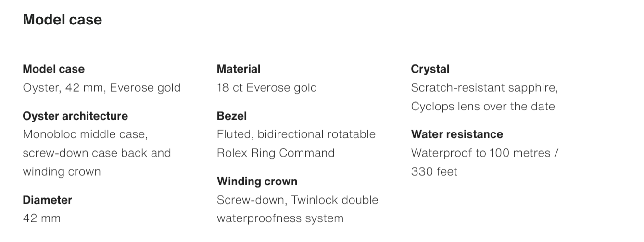The width and height of the screenshot is (644, 242).
Task: Click the "Diameter" label
Action: pyautogui.click(x=47, y=200)
